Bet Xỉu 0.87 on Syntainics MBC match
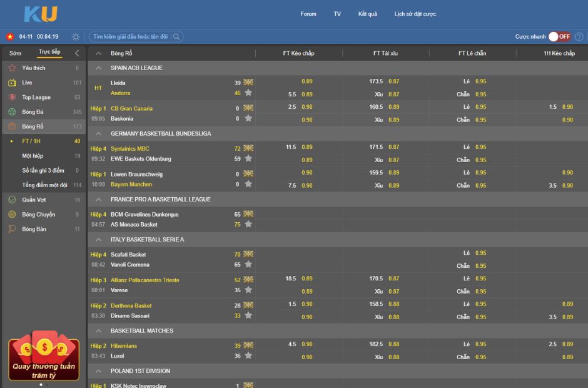588x388 pixels. pos(393,160)
